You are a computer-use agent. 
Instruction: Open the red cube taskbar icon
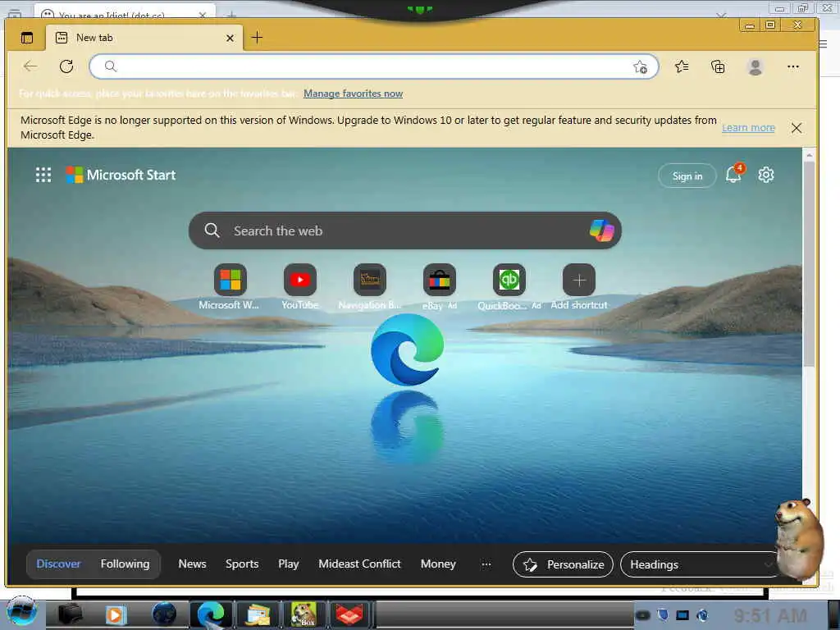point(349,614)
